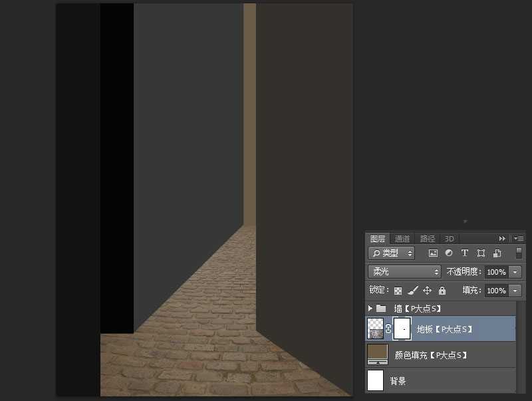Filter layers by type (T) icon

pyautogui.click(x=464, y=253)
